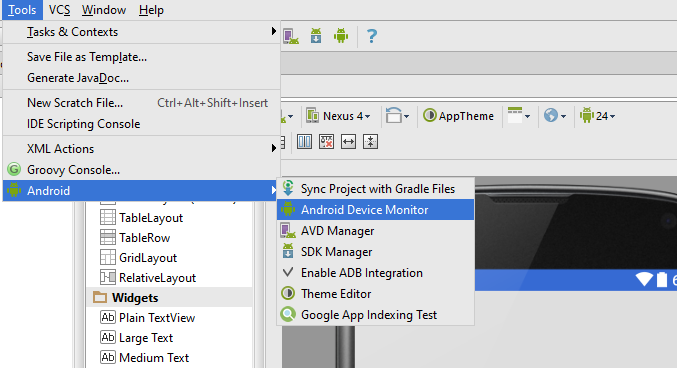Viewport: 677px width, 368px height.
Task: Click the blue question mark help icon
Action: click(x=372, y=36)
